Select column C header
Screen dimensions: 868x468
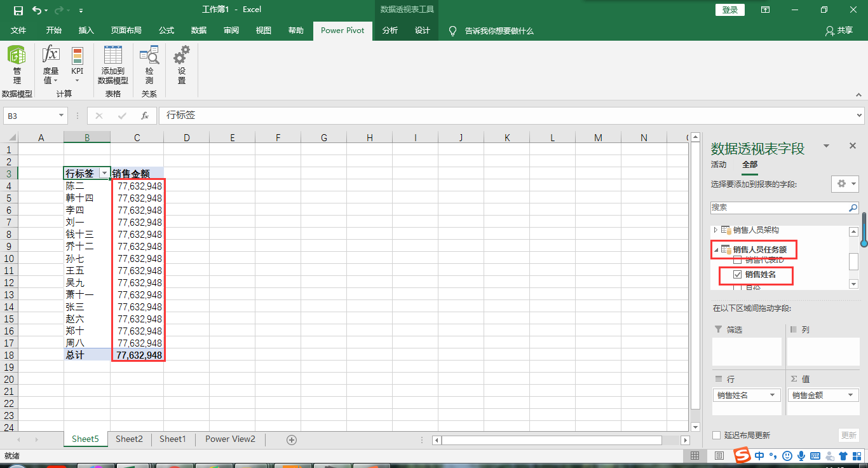click(x=137, y=137)
